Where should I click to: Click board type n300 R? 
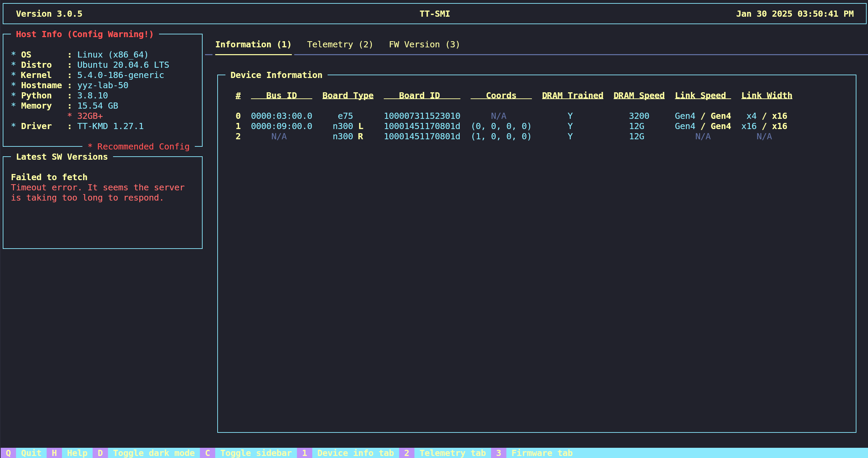point(348,137)
